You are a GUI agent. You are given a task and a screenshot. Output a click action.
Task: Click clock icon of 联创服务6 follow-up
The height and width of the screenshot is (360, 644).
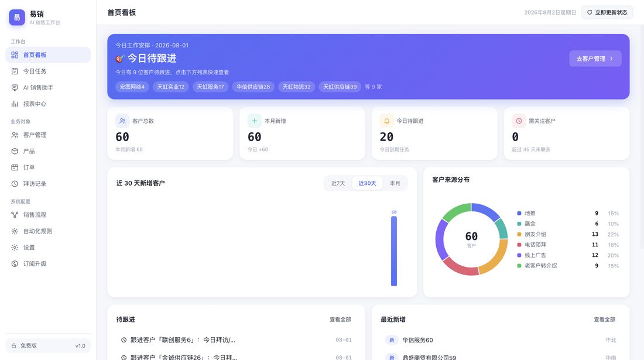(124, 340)
